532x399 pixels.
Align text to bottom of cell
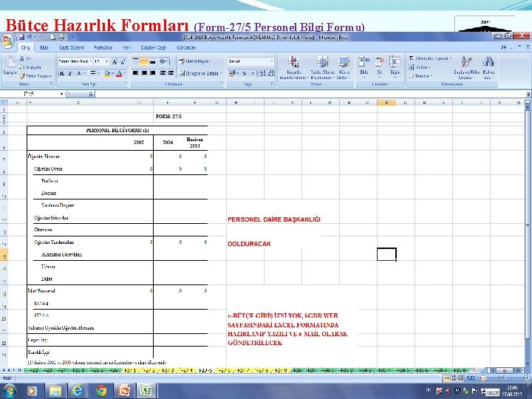coord(153,61)
